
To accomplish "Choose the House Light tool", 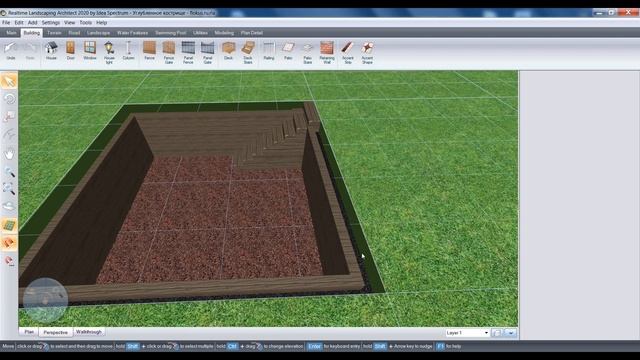I will click(x=109, y=53).
